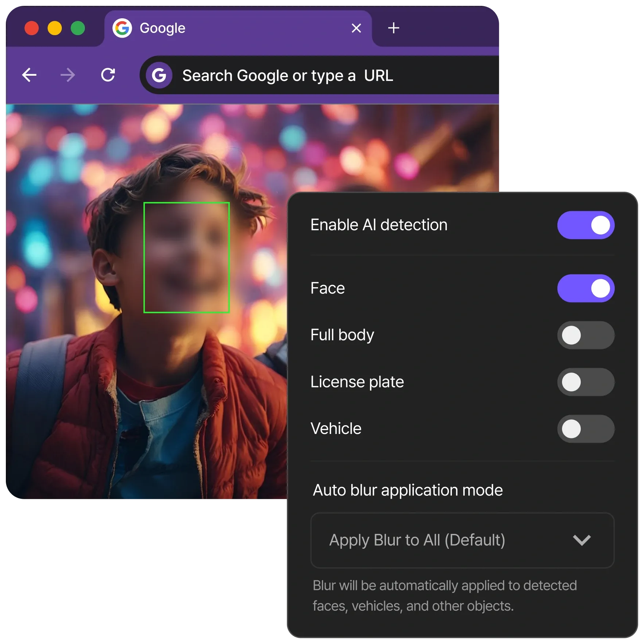This screenshot has width=644, height=644.
Task: Expand blur mode using the chevron arrow
Action: 581,540
